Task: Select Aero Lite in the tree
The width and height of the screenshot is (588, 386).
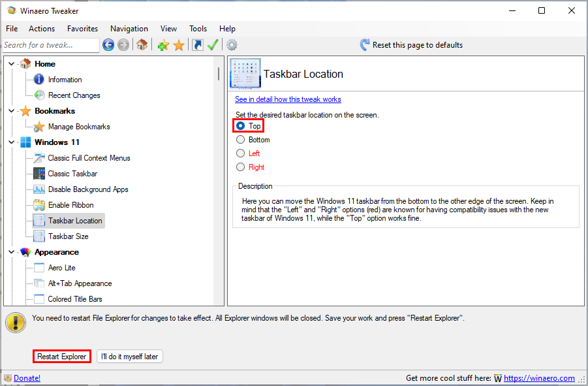Action: tap(62, 268)
